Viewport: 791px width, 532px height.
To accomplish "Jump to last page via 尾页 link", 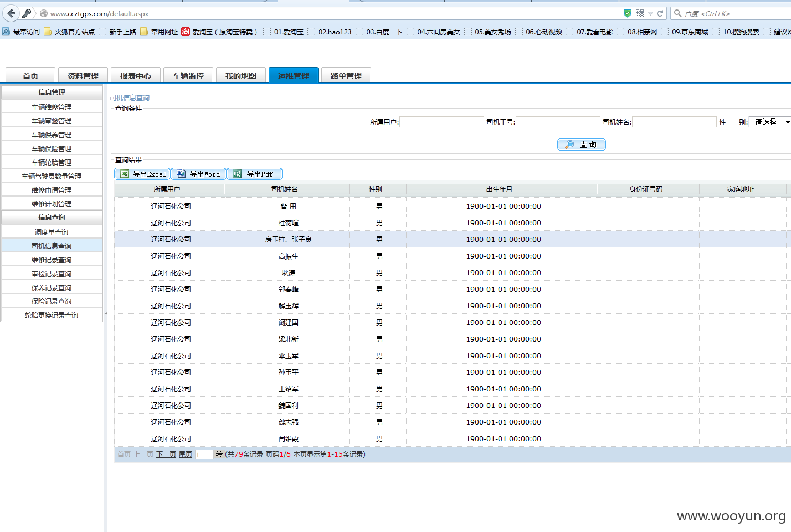I will (x=186, y=454).
